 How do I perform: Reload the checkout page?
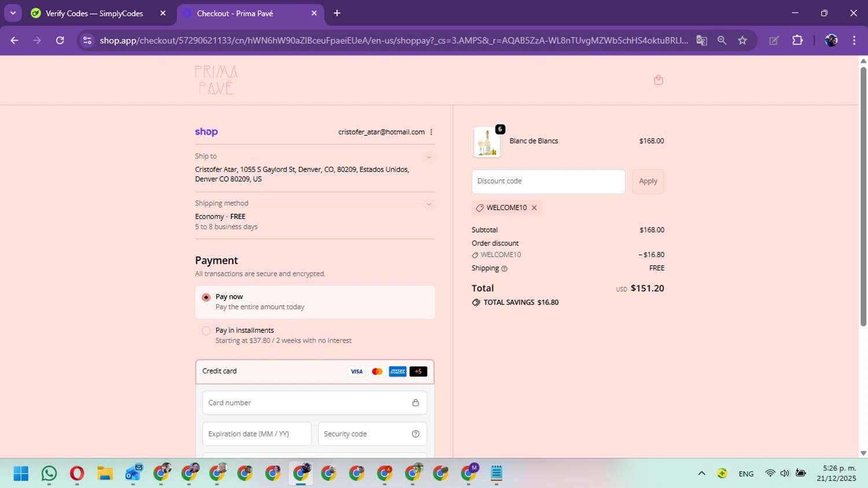pos(60,41)
